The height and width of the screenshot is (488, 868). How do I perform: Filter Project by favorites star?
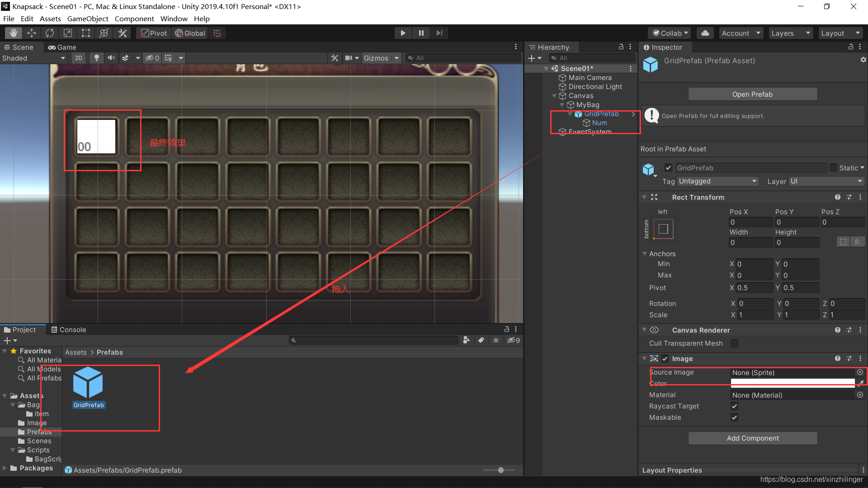pyautogui.click(x=496, y=340)
